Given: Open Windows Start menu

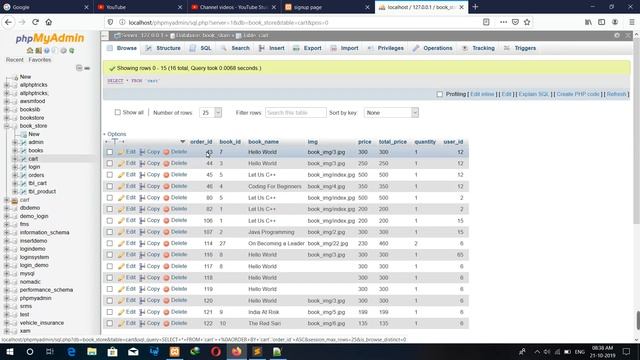Looking at the screenshot, I should [10, 351].
